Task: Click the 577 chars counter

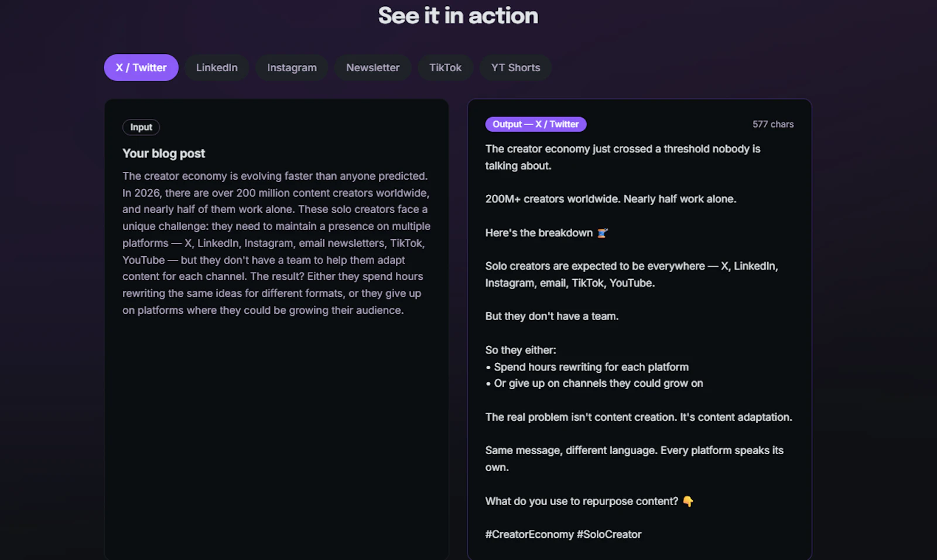Action: (773, 124)
